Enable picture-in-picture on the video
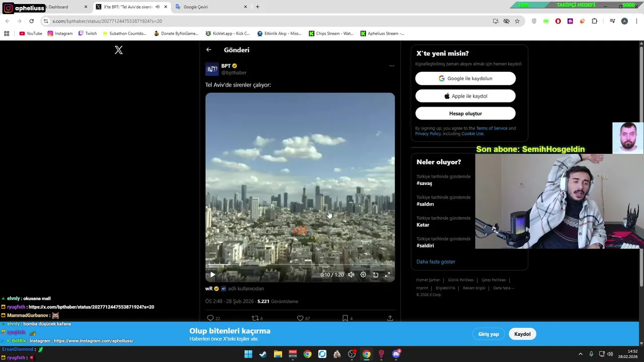 tap(375, 275)
